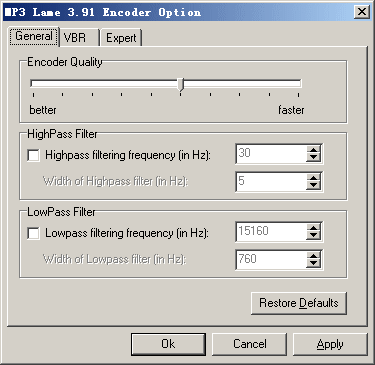Screen dimensions: 375x365
Task: Click the Lowpass frequency field showing 15160
Action: (271, 232)
